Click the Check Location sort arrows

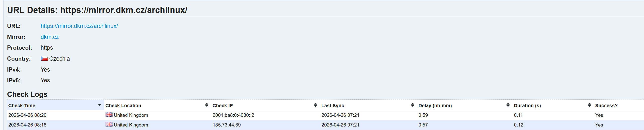206,105
